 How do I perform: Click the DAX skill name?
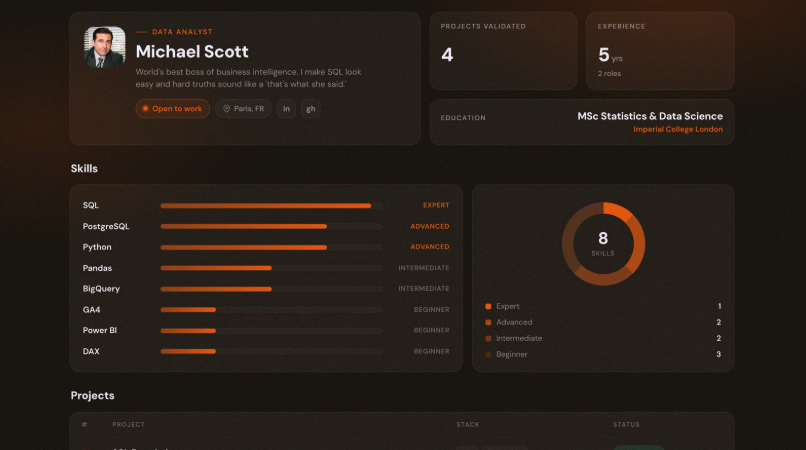point(91,351)
